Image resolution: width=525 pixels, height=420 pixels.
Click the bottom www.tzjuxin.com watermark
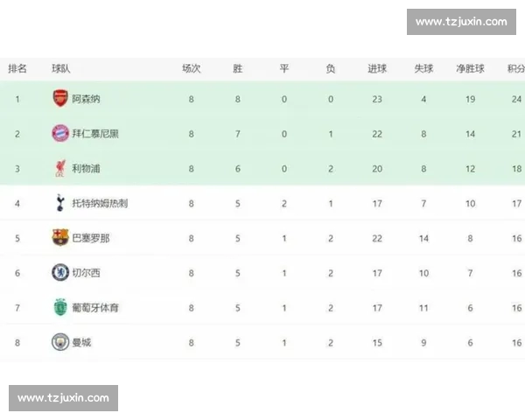(63, 398)
